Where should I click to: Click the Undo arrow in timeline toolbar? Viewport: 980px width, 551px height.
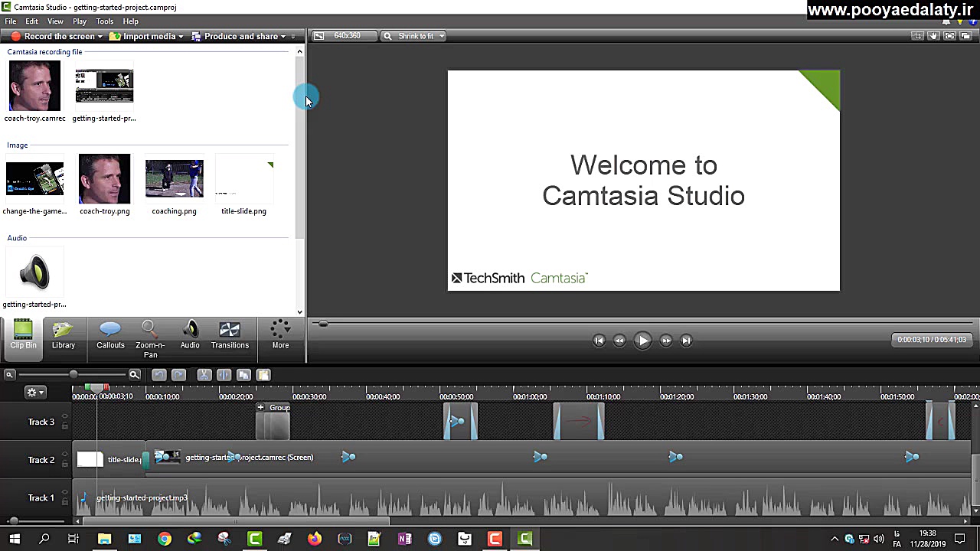pos(158,375)
